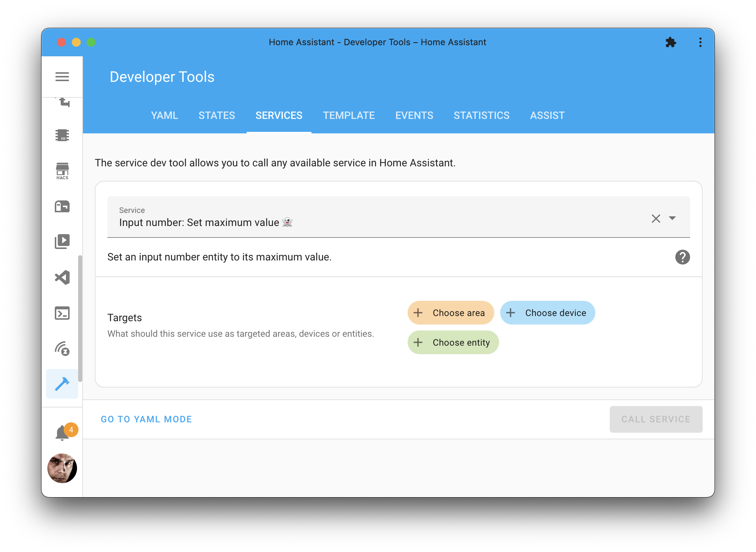This screenshot has height=552, width=756.
Task: Clear the selected service with X button
Action: 656,219
